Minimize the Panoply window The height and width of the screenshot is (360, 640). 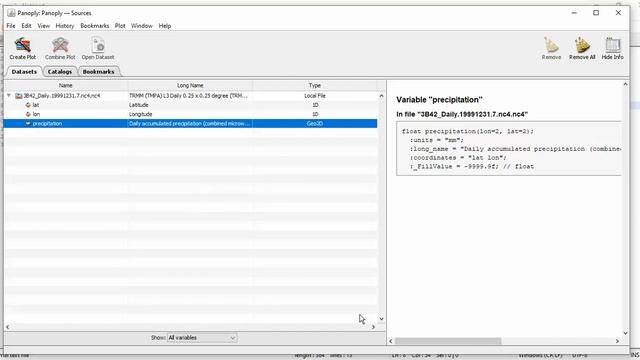tap(574, 13)
